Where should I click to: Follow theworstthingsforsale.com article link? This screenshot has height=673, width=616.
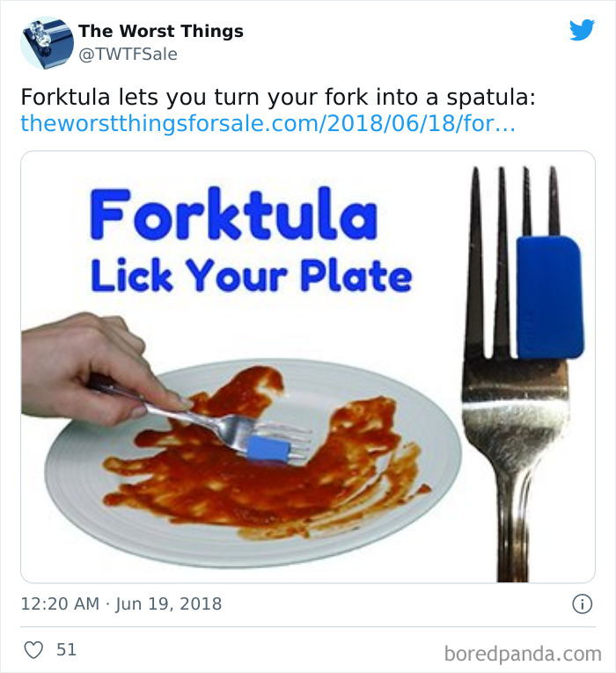pos(268,123)
